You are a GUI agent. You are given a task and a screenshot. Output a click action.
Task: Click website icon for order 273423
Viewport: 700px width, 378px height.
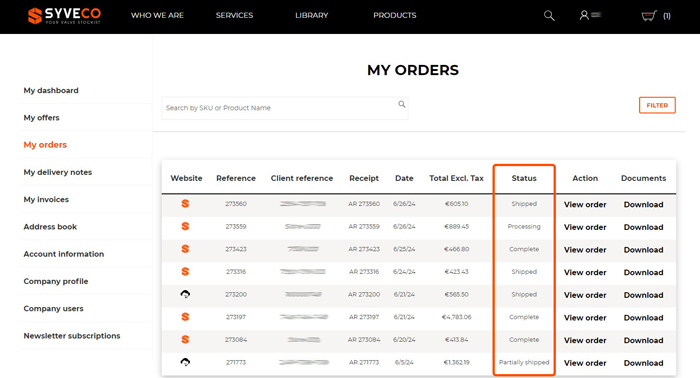(x=185, y=249)
